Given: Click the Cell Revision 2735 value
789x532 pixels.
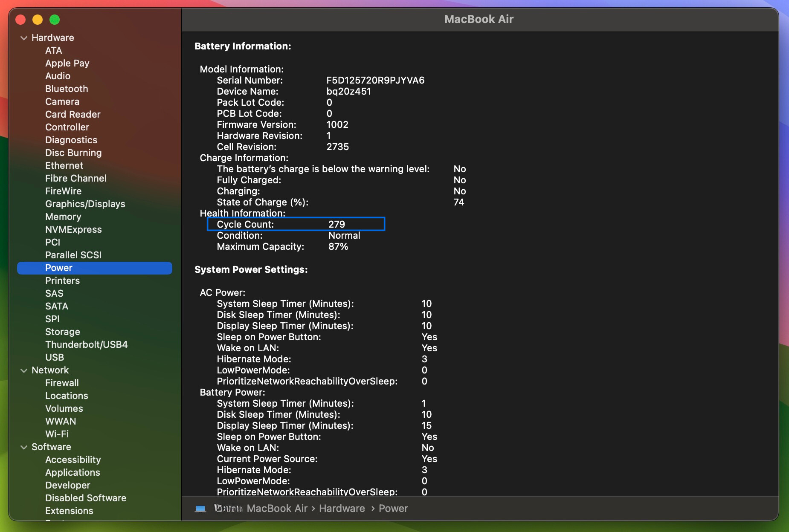Looking at the screenshot, I should click(x=338, y=147).
